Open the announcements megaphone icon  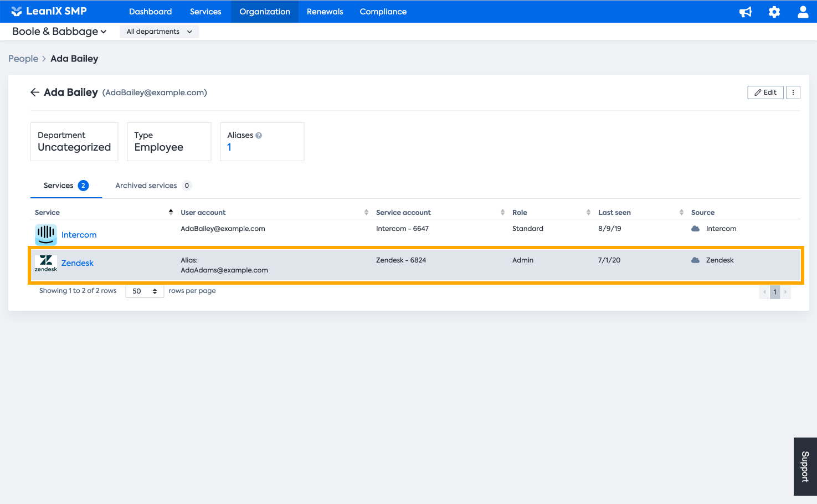pyautogui.click(x=746, y=12)
